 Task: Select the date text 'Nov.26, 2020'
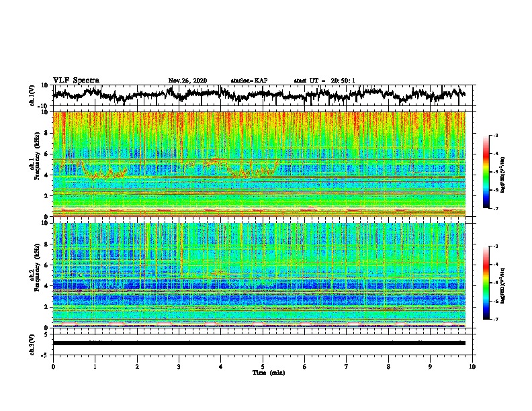(x=187, y=81)
